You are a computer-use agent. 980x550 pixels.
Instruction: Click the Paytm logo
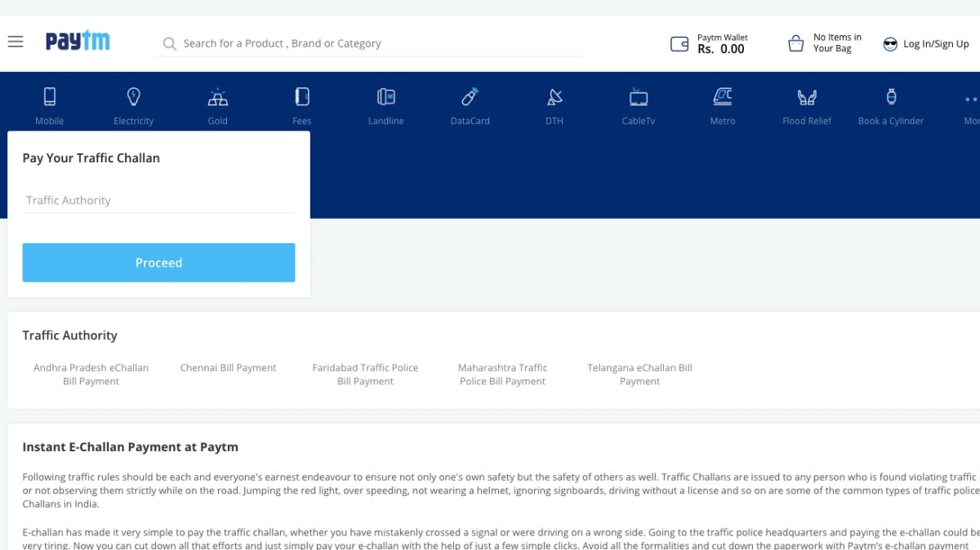tap(78, 41)
